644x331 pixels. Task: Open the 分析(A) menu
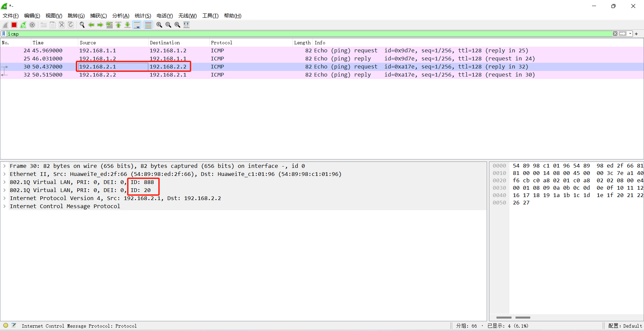[x=121, y=16]
